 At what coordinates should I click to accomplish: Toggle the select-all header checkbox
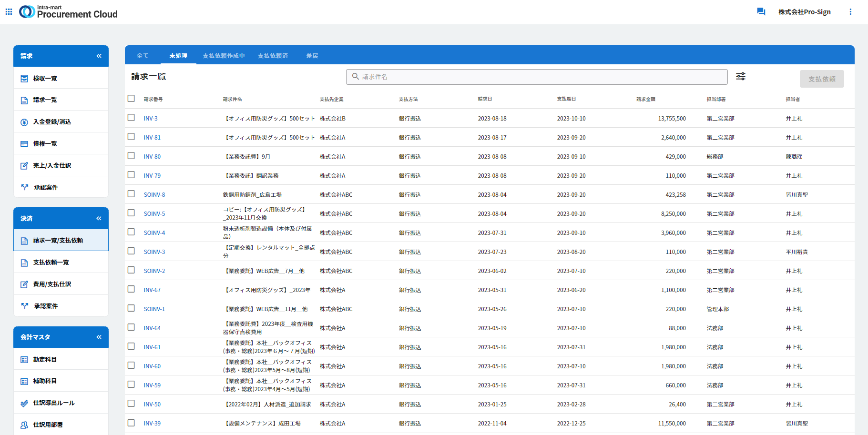(x=131, y=98)
